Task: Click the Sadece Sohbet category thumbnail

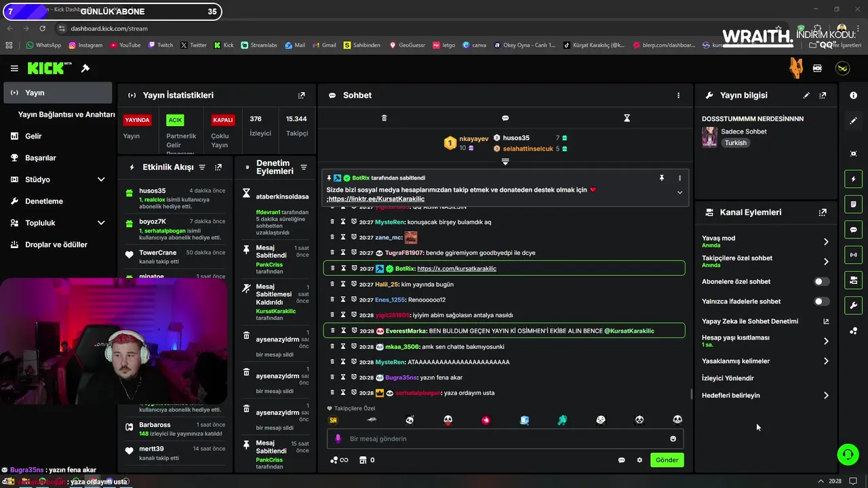Action: pos(709,137)
